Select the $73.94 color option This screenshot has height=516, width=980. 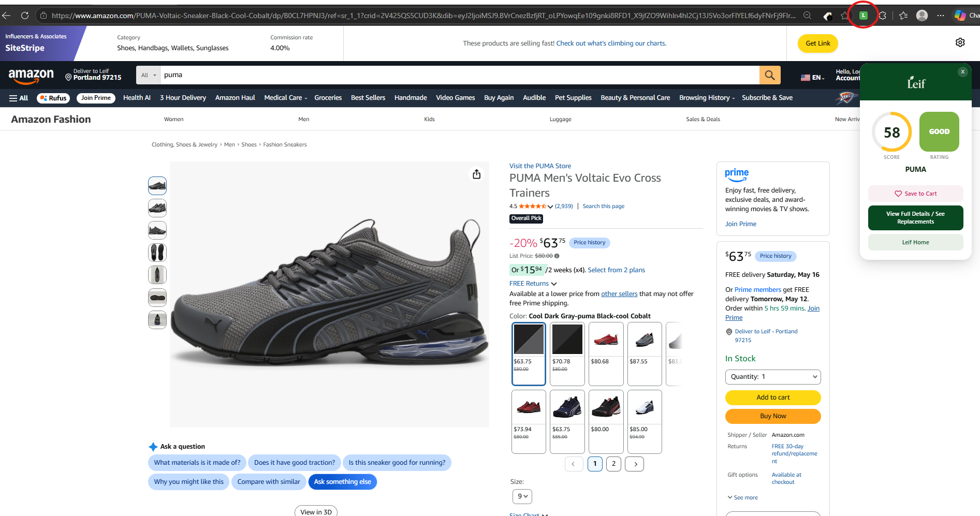[x=529, y=422]
